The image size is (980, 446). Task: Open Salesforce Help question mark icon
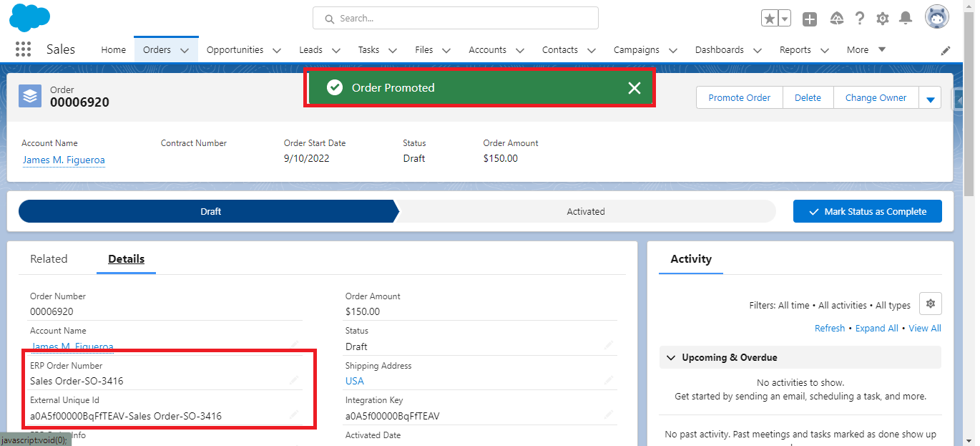[x=860, y=19]
